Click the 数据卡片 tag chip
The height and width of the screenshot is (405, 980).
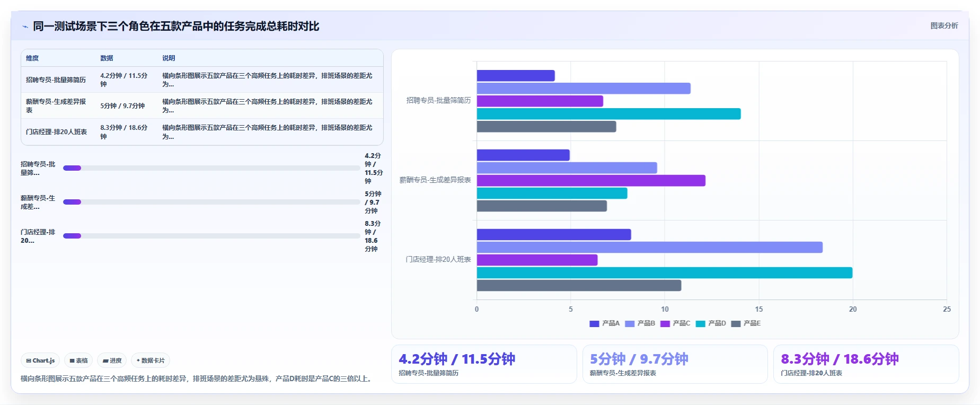tap(151, 360)
